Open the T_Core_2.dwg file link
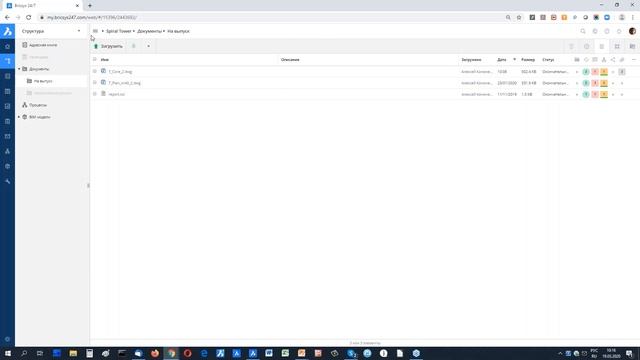Image resolution: width=640 pixels, height=360 pixels. click(x=120, y=71)
